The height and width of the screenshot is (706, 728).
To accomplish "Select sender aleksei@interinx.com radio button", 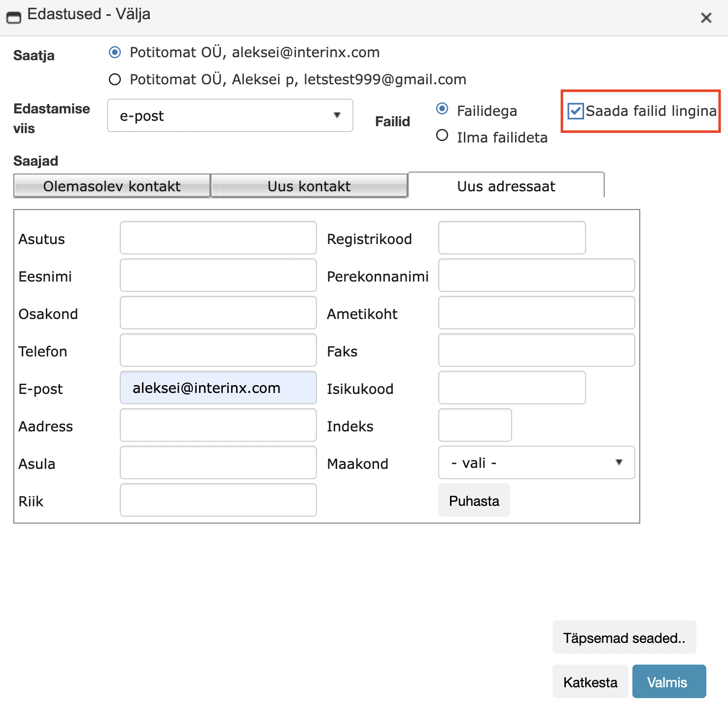I will point(115,52).
